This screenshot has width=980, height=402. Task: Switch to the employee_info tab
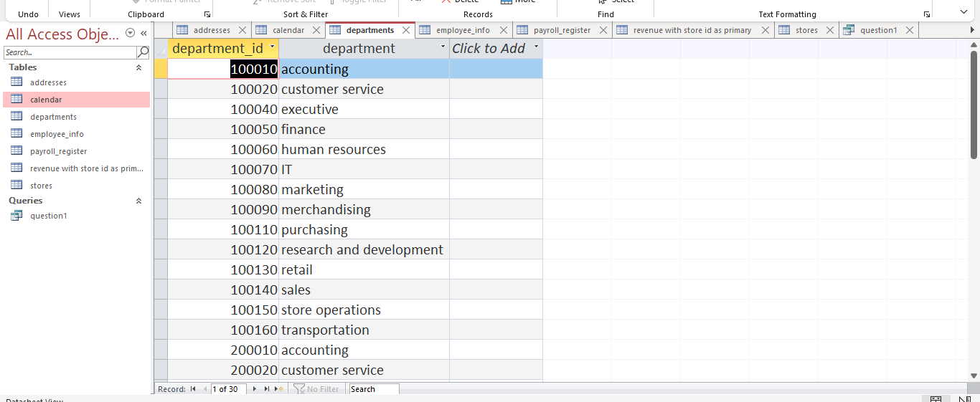pyautogui.click(x=463, y=30)
